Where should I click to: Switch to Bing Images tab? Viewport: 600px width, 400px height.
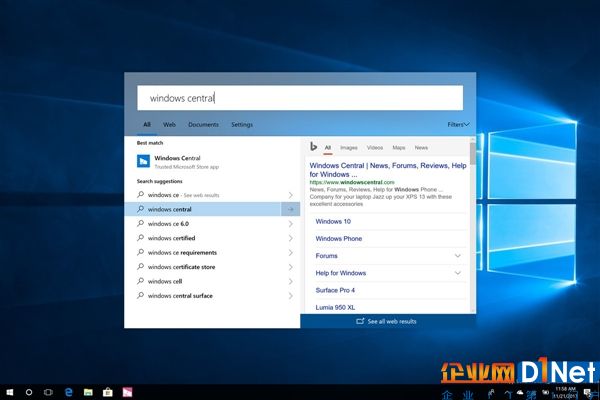pyautogui.click(x=349, y=147)
